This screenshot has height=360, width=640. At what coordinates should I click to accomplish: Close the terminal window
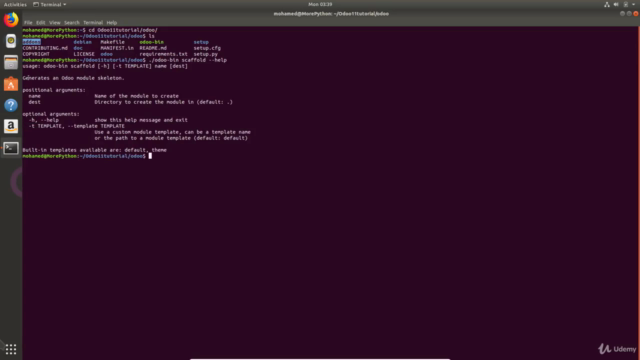pyautogui.click(x=636, y=14)
